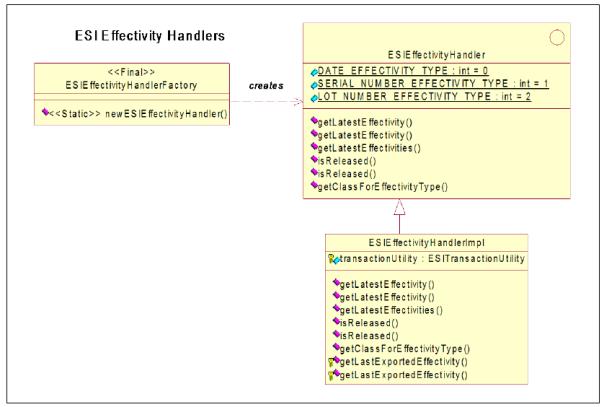Select 'LOT_NUMBER_EFFECTIVITY_TYPE : int = 2' attribute
604x407 pixels.
click(424, 96)
